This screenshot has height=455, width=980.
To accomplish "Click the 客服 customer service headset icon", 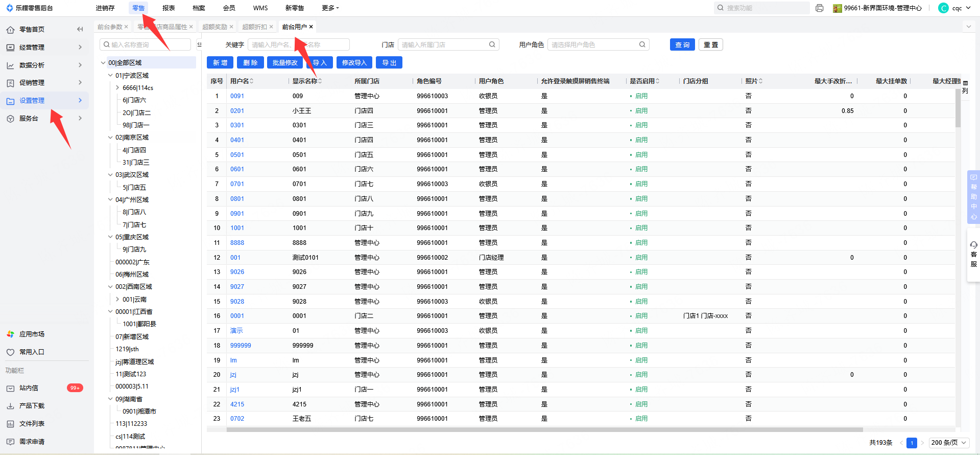I will (x=973, y=245).
